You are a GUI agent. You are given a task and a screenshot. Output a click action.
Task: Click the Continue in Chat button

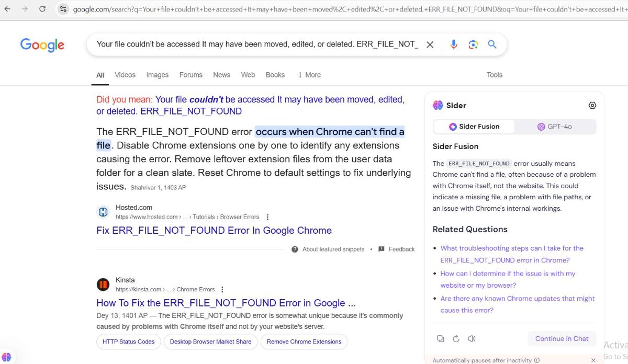click(x=562, y=339)
